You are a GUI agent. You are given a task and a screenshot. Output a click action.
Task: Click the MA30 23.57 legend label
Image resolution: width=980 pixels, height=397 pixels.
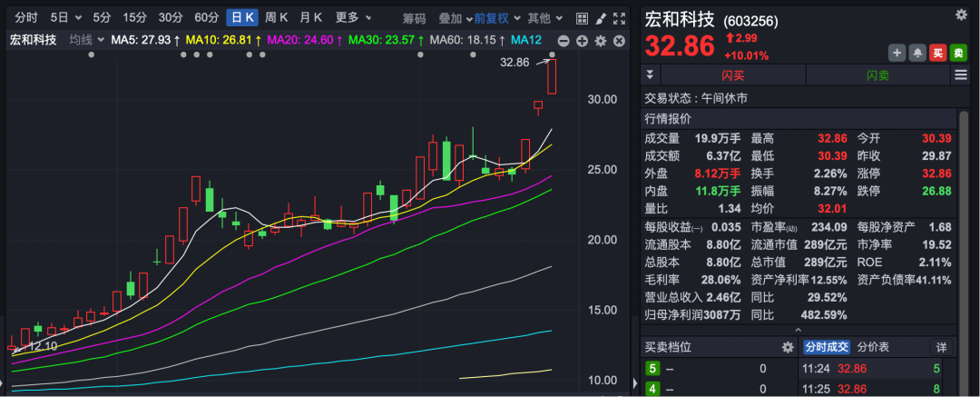(x=387, y=41)
